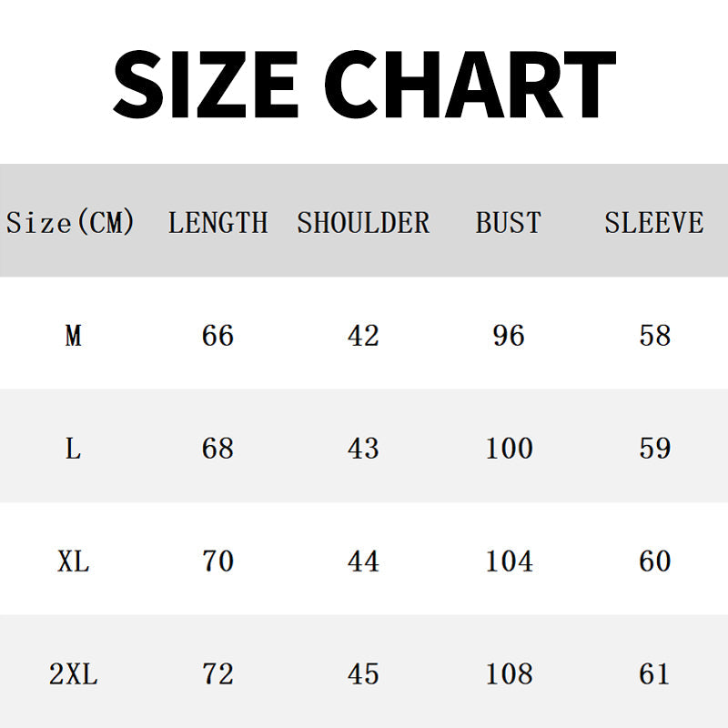
Task: Select the L size row label
Action: [73, 449]
